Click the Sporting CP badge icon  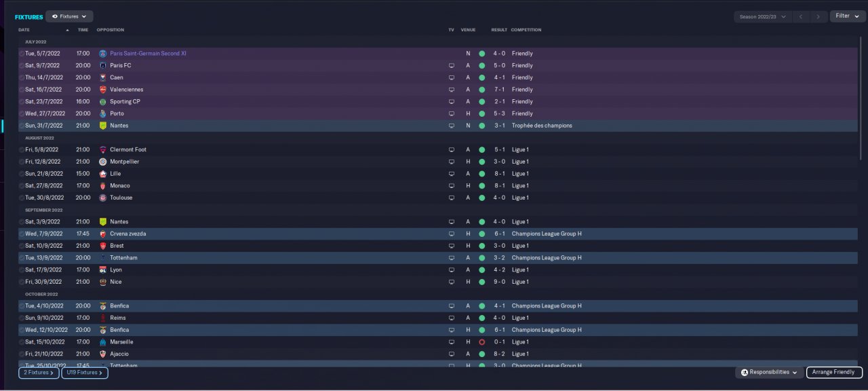point(103,102)
